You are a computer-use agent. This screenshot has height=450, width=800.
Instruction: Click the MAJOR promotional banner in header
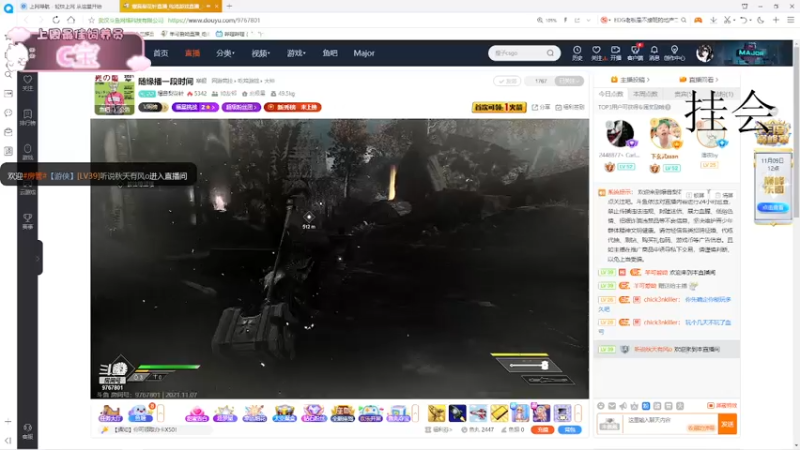[x=750, y=53]
